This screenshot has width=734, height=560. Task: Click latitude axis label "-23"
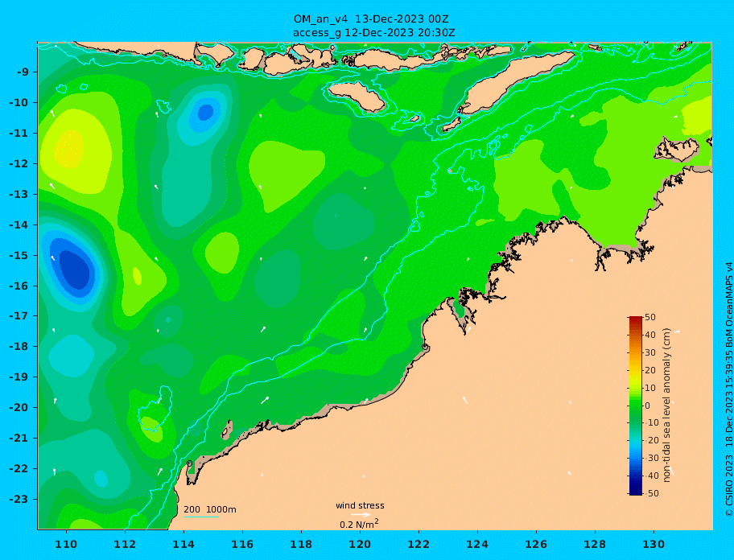[x=19, y=499]
